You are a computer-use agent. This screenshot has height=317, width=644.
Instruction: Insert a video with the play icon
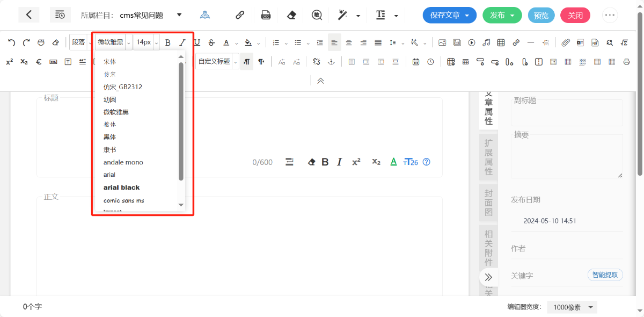pyautogui.click(x=472, y=42)
